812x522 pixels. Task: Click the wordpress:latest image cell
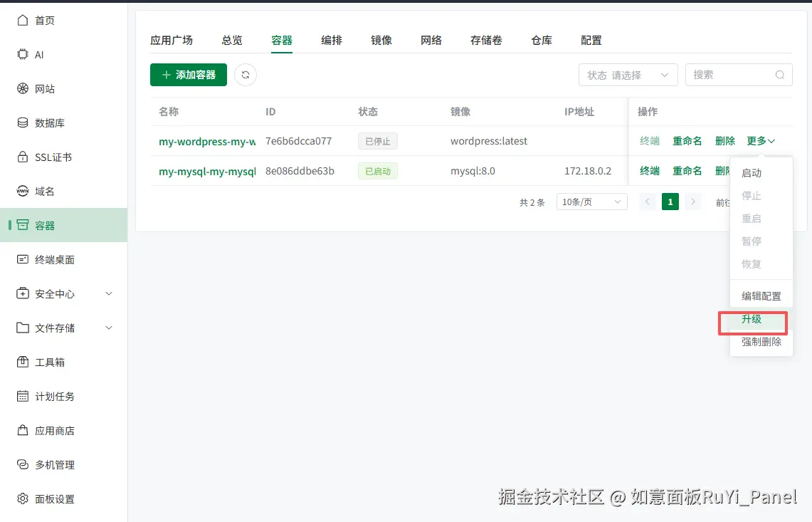(x=489, y=141)
